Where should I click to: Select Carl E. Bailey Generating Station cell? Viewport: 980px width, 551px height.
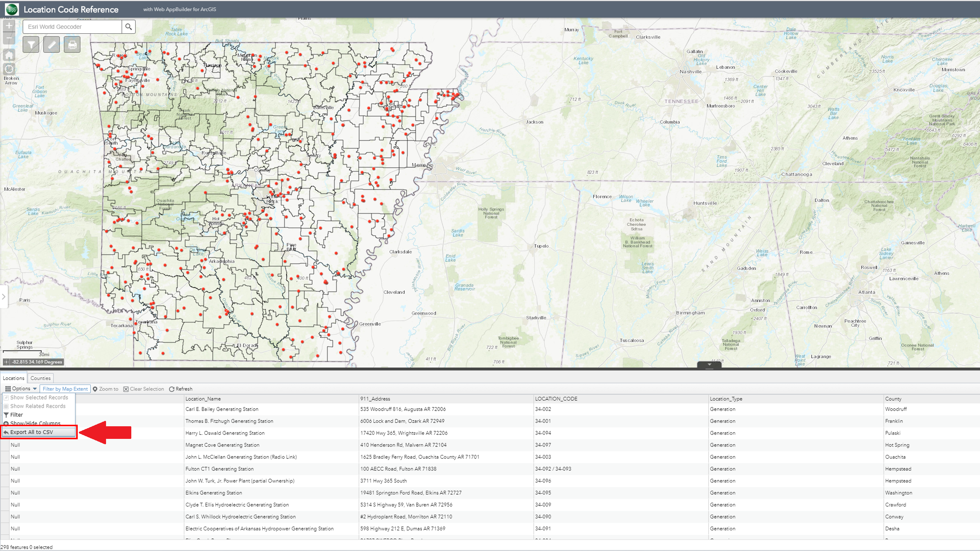click(271, 409)
